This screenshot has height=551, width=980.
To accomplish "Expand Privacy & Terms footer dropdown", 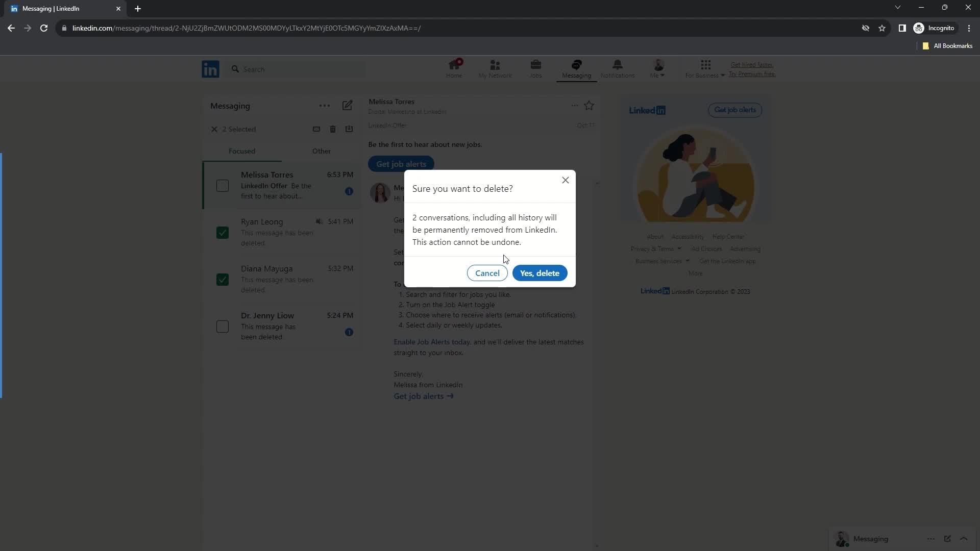I will 656,249.
